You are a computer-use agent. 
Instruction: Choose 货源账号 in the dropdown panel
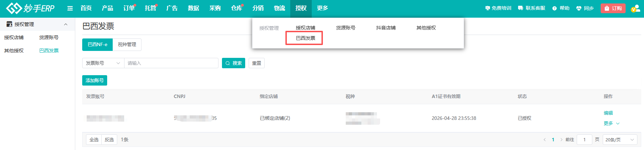pyautogui.click(x=346, y=28)
